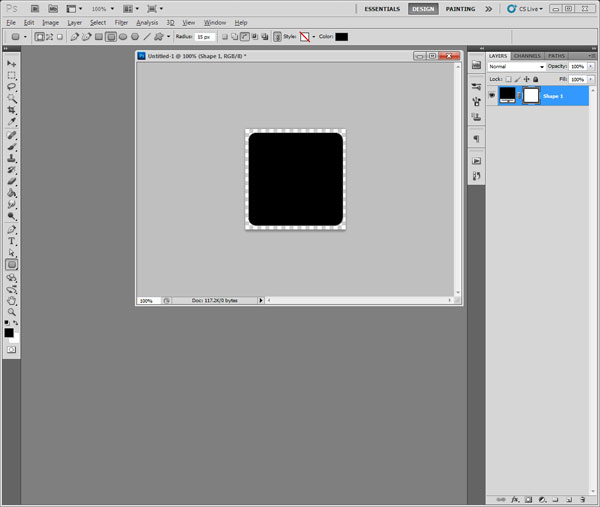Select the Clone Stamp tool
Viewport: 600px width, 507px height.
[x=11, y=158]
